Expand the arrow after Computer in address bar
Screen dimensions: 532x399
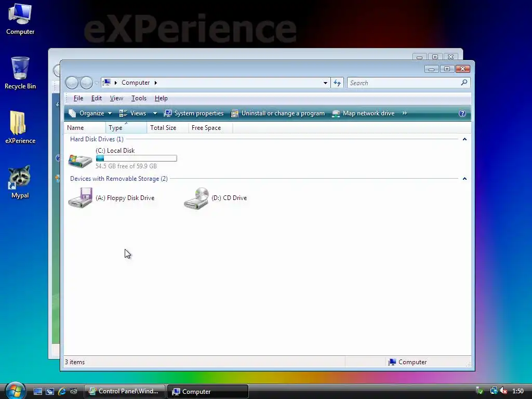156,83
